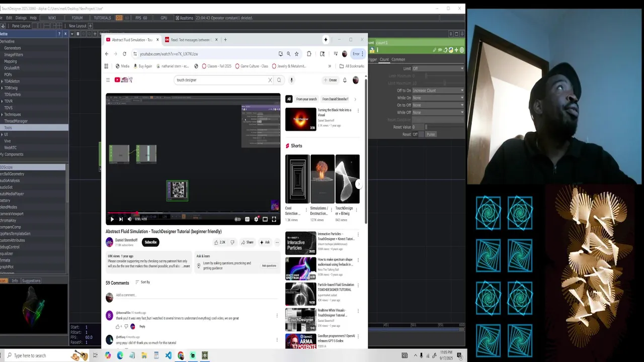Seek on the red video progress bar
This screenshot has height=362, width=644.
[x=193, y=213]
